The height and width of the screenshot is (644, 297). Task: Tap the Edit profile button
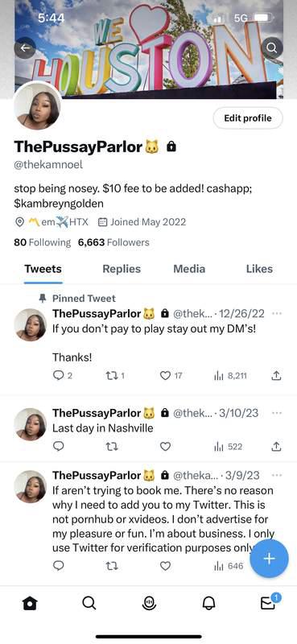pyautogui.click(x=248, y=118)
